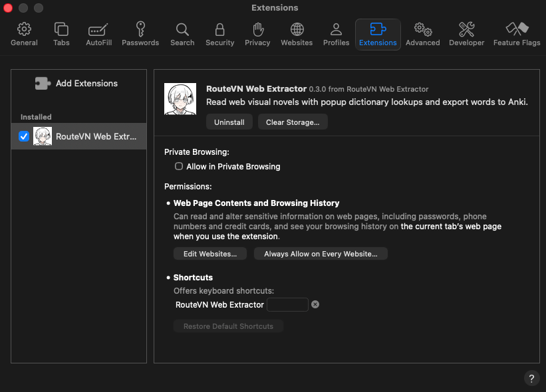The width and height of the screenshot is (546, 392).
Task: Open the help question mark button
Action: click(531, 379)
